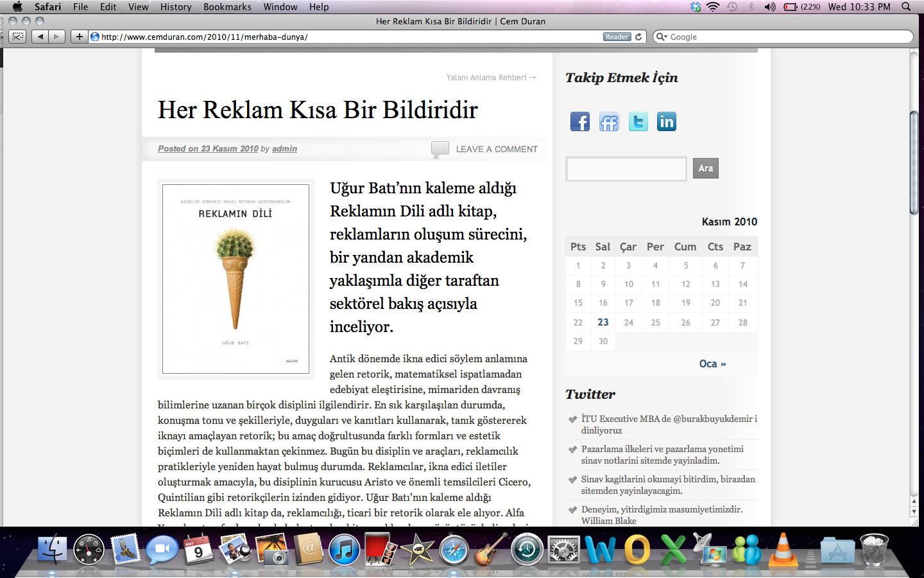Follow the Leave a Comment link

pyautogui.click(x=497, y=149)
